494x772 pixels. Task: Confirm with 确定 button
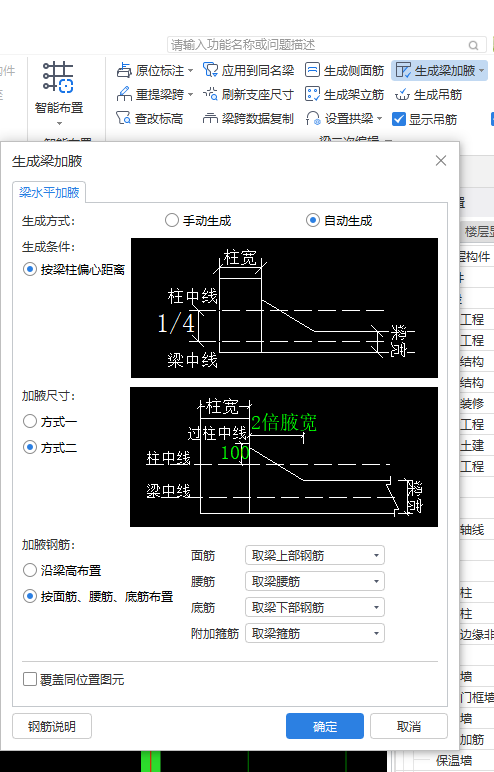tap(325, 726)
